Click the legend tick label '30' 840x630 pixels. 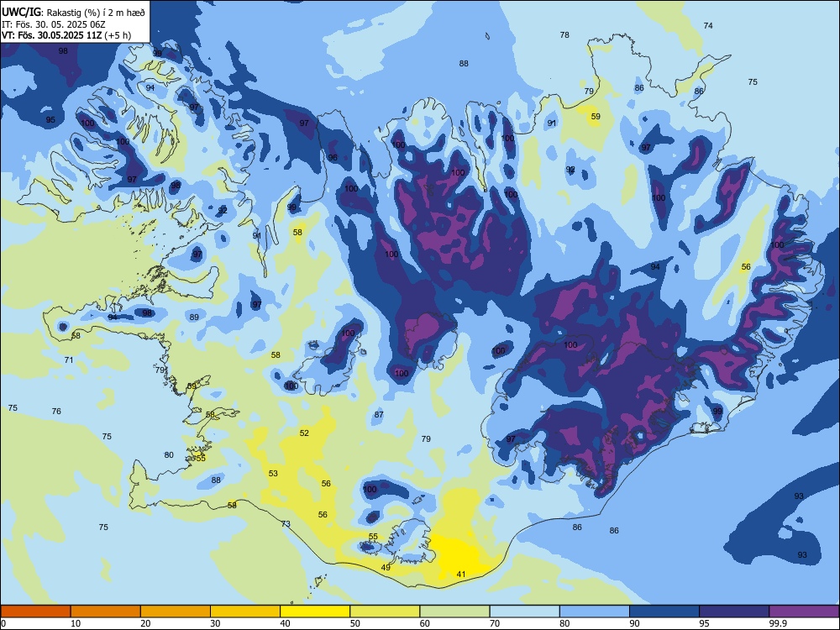click(215, 623)
